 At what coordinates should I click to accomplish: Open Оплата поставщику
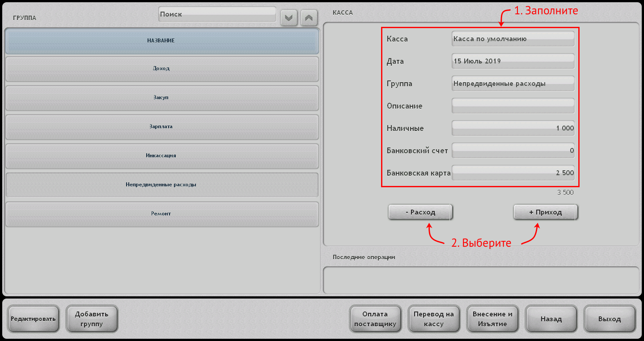[x=375, y=319]
